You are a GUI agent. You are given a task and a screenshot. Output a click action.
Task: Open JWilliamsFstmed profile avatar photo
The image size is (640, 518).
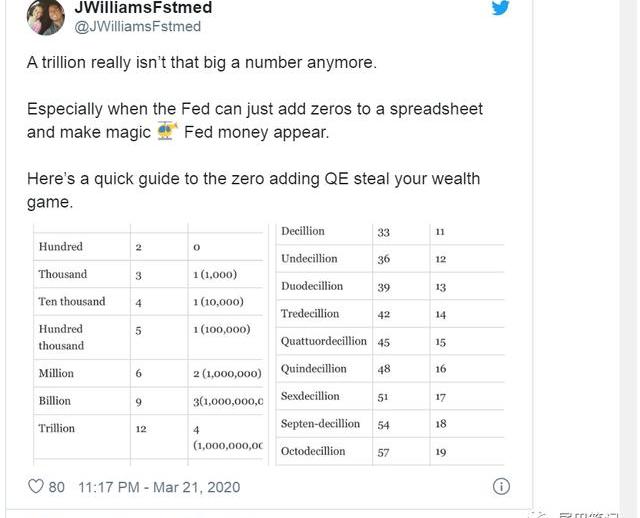pos(42,15)
